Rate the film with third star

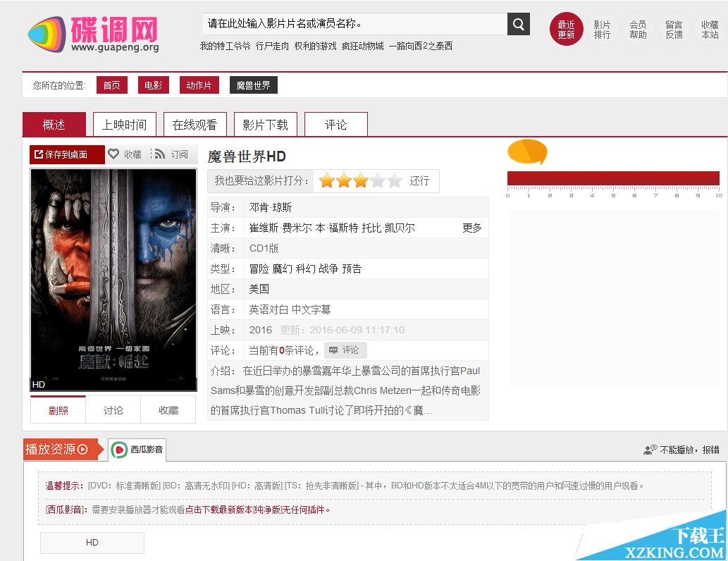click(x=361, y=180)
